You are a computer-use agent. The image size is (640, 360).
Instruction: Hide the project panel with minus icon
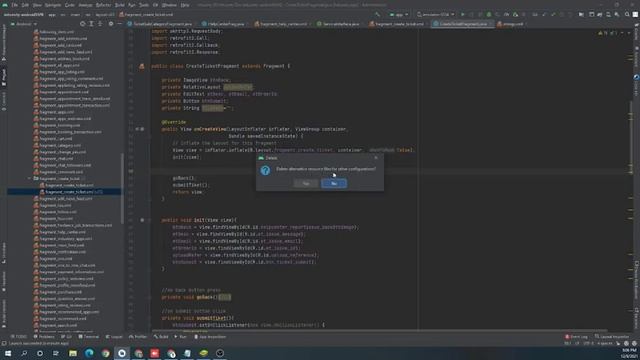(119, 24)
